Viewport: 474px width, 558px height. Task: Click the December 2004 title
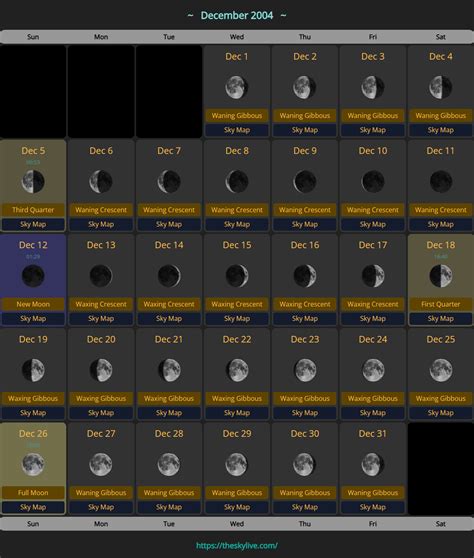pyautogui.click(x=237, y=15)
